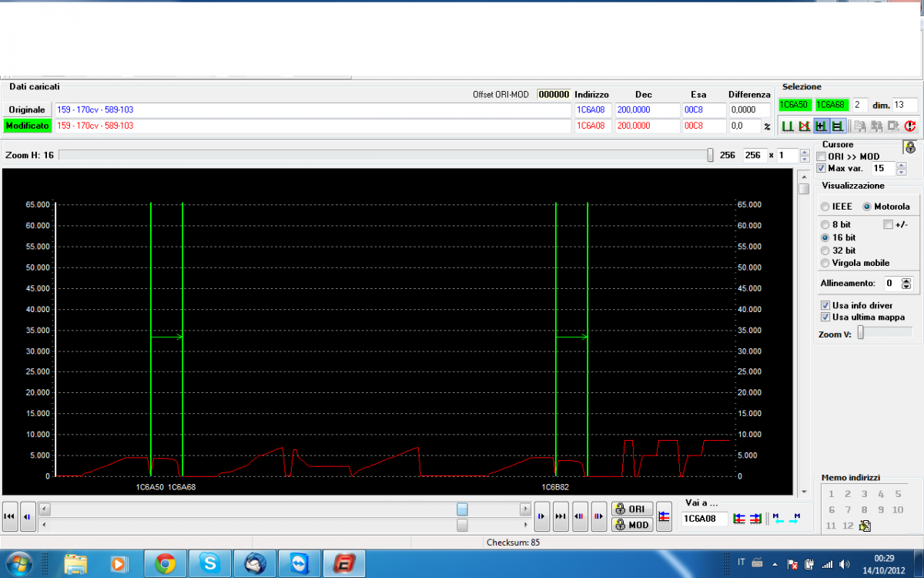Open Windows Explorer folder on taskbar
The image size is (924, 578).
click(75, 563)
